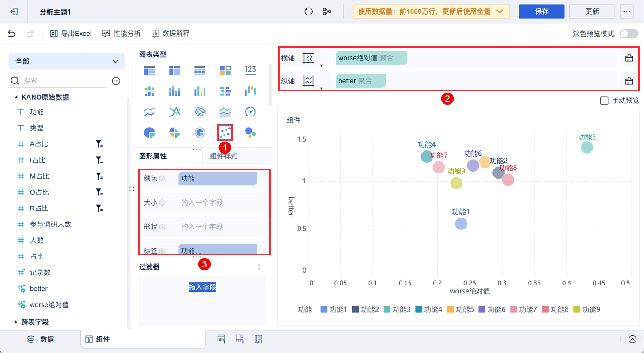Select the multi-series column chart type
The width and height of the screenshot is (644, 353).
point(200,91)
